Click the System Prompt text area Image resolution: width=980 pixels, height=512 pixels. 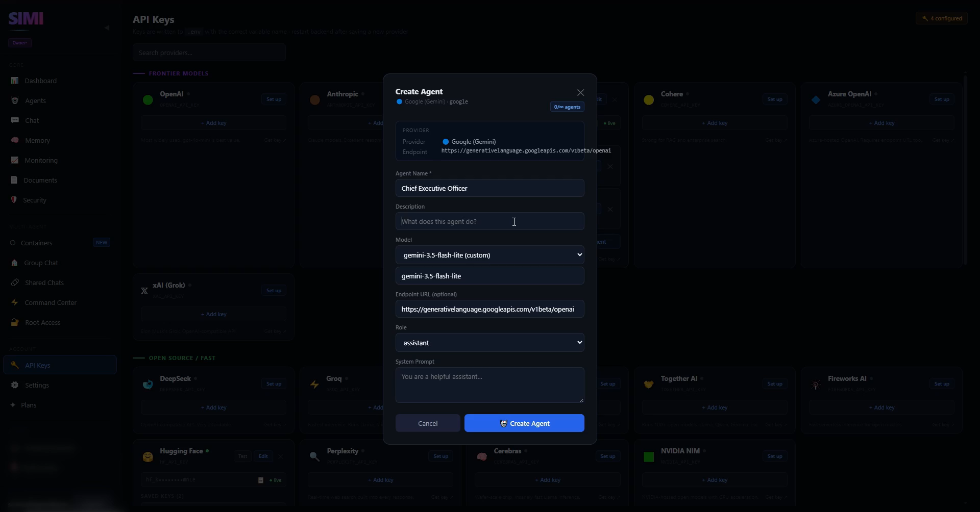489,385
